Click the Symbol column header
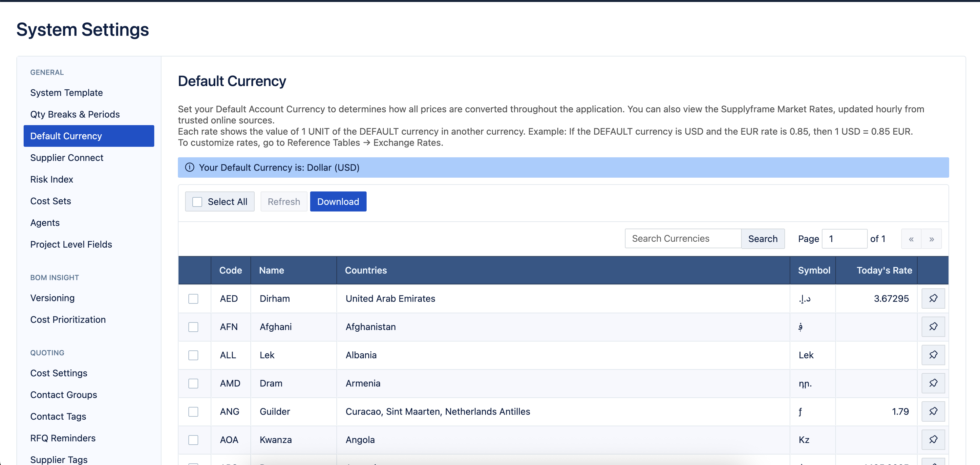 (813, 270)
